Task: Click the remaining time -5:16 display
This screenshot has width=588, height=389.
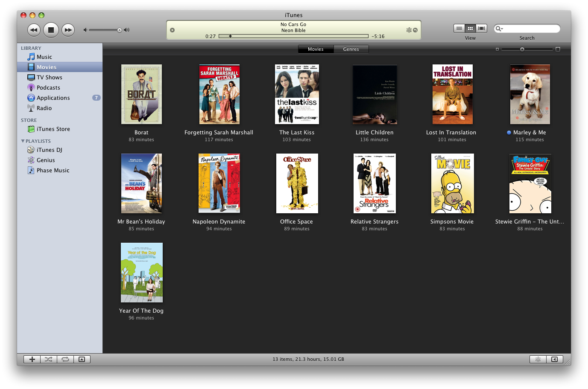Action: [378, 36]
